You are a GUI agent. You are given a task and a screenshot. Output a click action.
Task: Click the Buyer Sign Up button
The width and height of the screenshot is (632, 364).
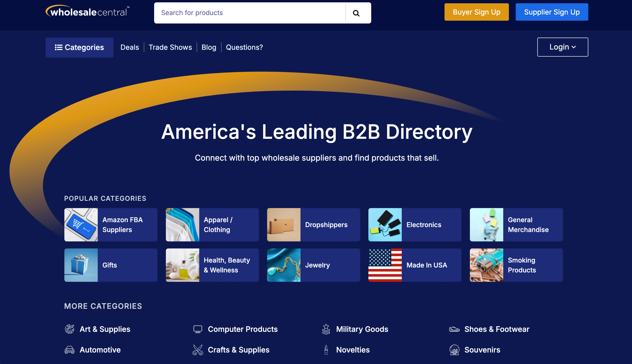coord(476,12)
